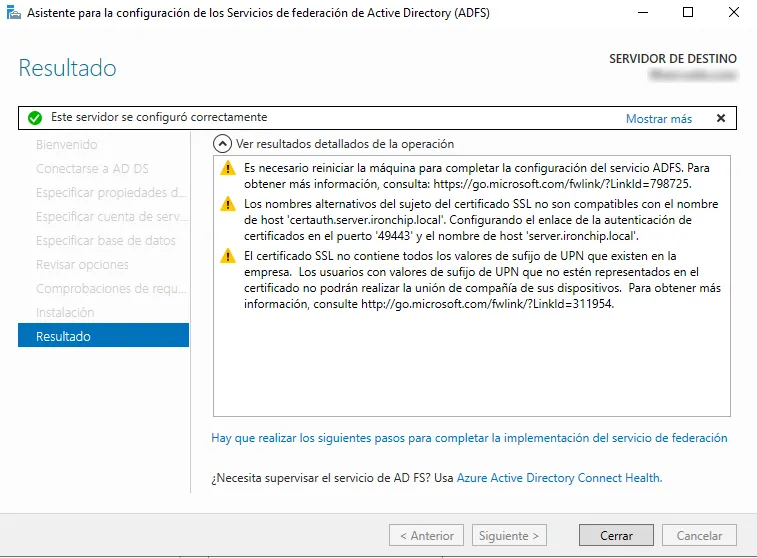Click the certauth.server.ironchip.local warning text
The height and width of the screenshot is (558, 757).
(x=481, y=220)
